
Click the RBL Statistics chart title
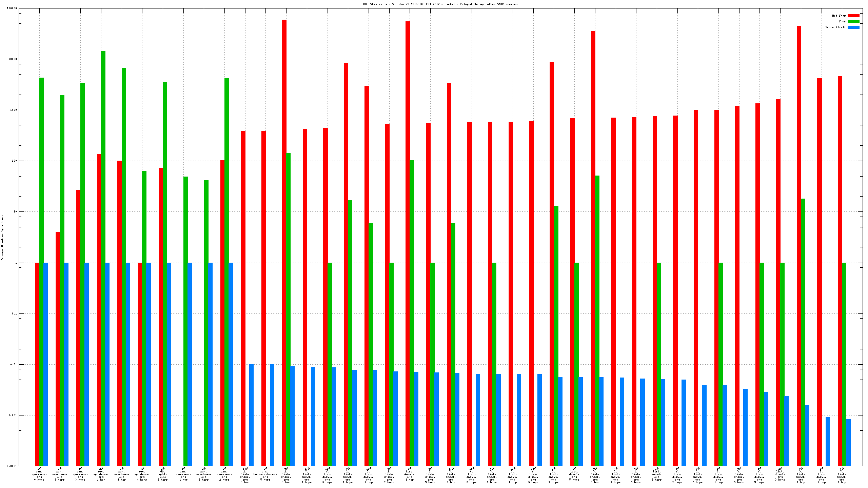point(440,4)
